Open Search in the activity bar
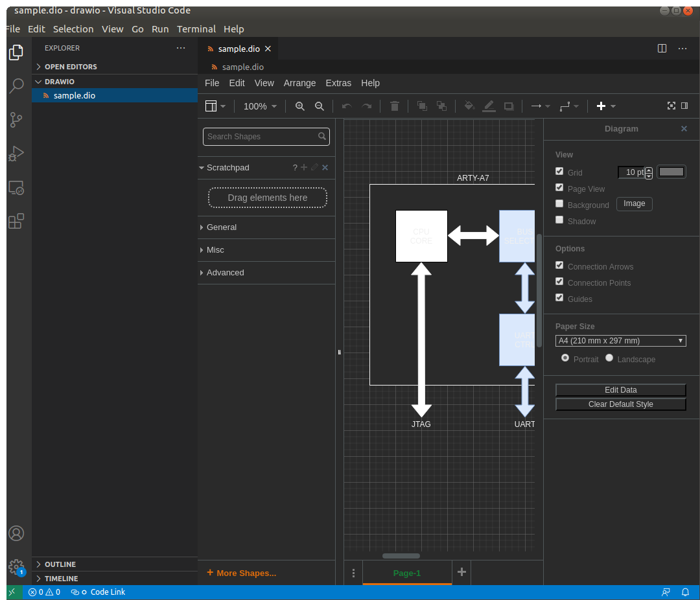Screen dimensions: 700x600 coord(16,86)
